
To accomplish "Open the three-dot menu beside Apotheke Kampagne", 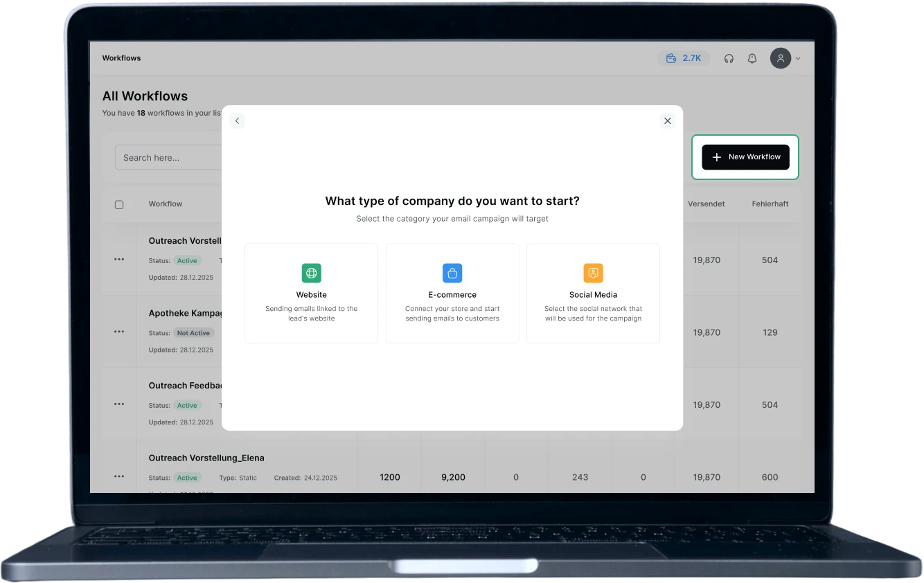I will (118, 332).
